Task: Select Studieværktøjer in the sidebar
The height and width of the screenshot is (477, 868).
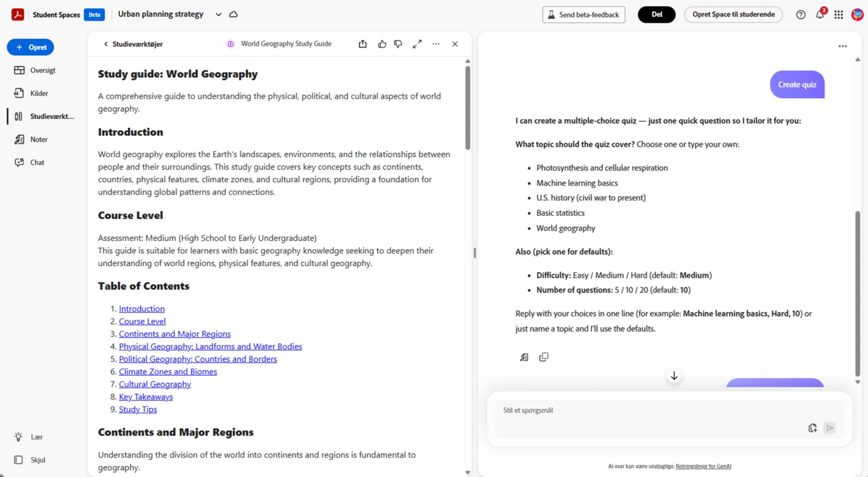Action: (44, 116)
